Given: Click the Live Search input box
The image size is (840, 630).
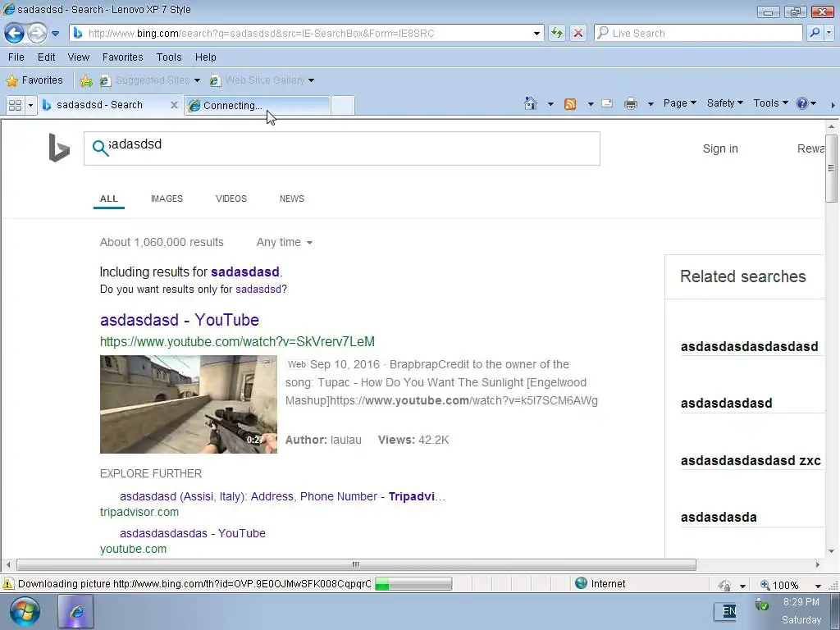Looking at the screenshot, I should [698, 33].
